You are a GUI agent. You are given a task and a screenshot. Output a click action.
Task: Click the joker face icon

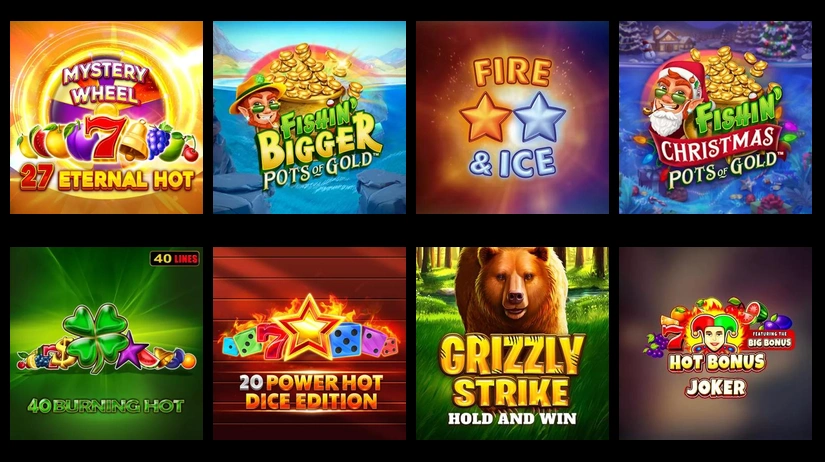point(713,335)
